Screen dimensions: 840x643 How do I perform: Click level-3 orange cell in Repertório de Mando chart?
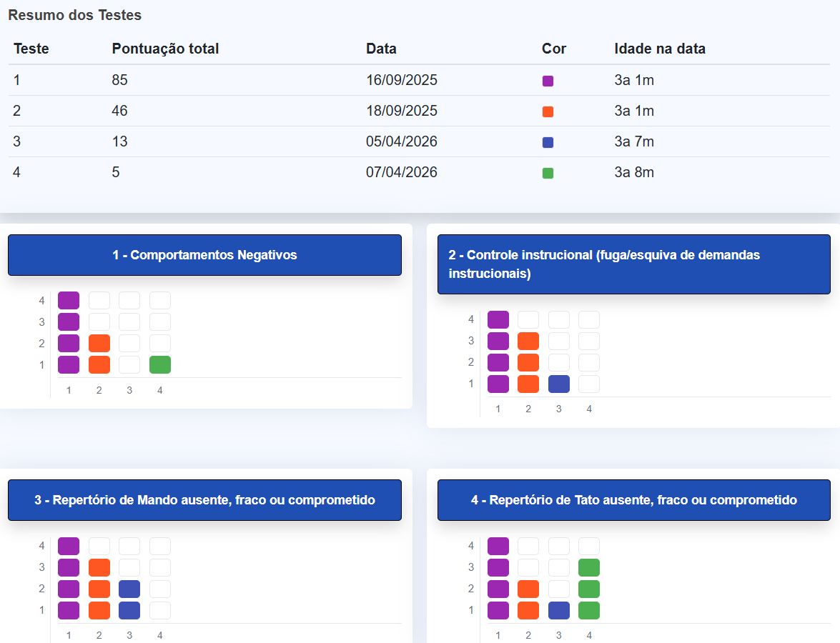(x=99, y=567)
